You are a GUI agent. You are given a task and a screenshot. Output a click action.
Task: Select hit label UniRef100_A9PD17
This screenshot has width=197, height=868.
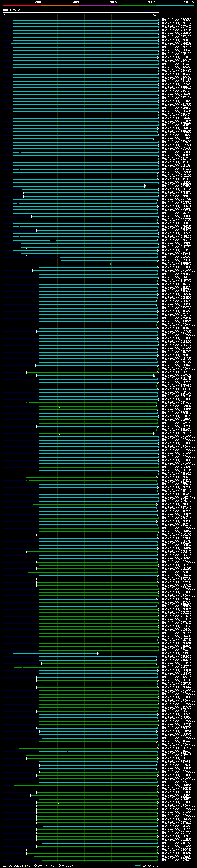point(177,88)
